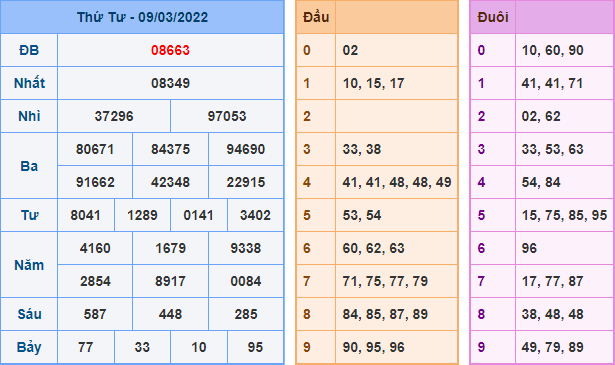Click the Tư row label
Viewport: 615px width, 365px height.
29,215
